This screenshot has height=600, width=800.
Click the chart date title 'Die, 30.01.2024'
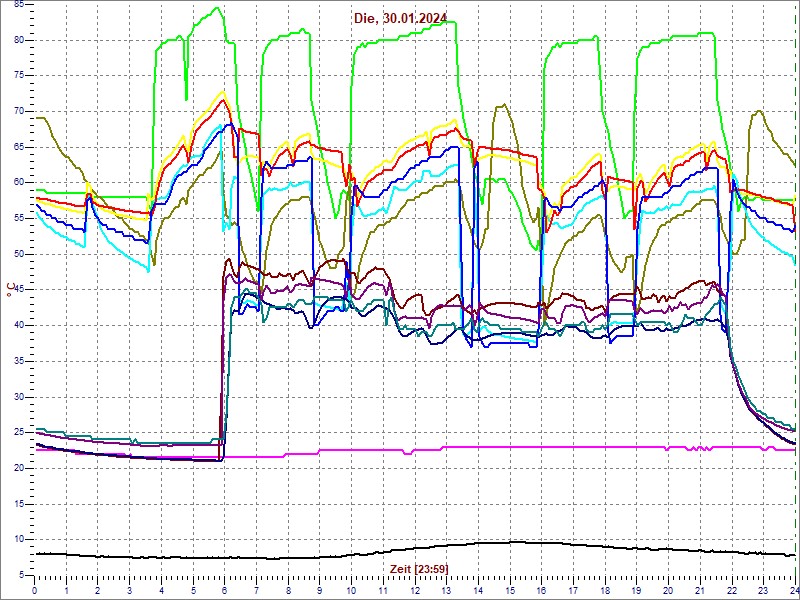click(401, 18)
